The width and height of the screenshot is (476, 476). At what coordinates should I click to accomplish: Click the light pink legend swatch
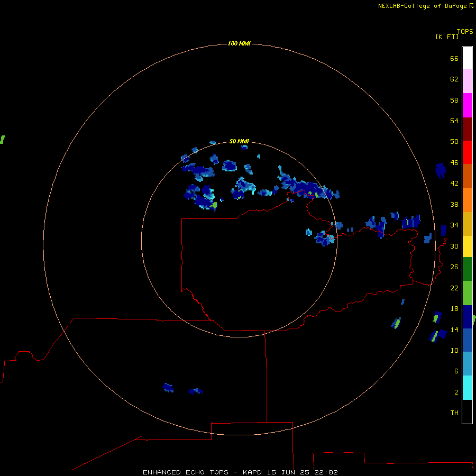click(x=467, y=81)
